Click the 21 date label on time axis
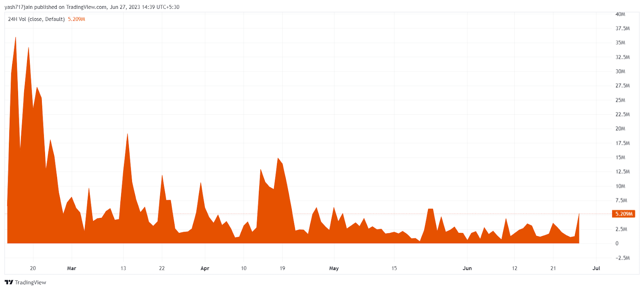The image size is (644, 290). click(x=553, y=268)
